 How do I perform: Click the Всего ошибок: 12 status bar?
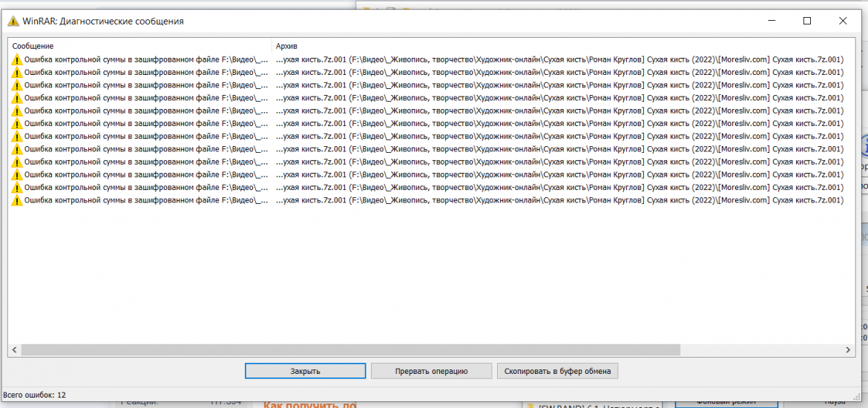point(35,395)
